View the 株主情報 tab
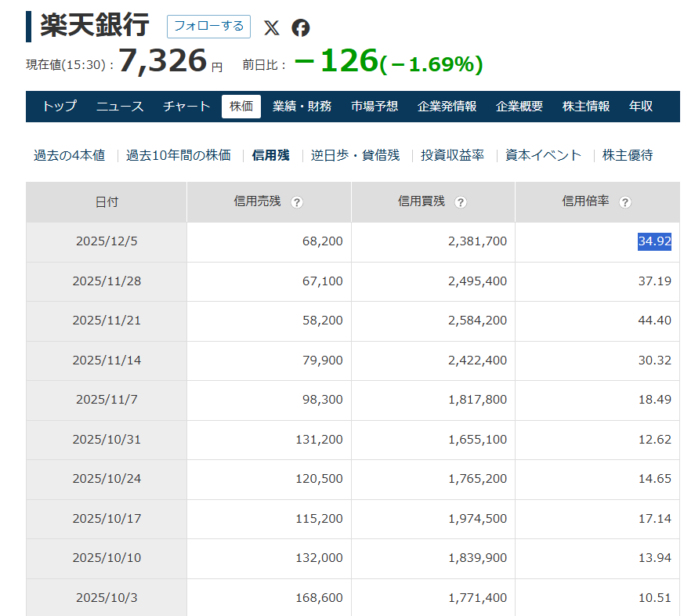Screen dimensions: 684x616 586,107
